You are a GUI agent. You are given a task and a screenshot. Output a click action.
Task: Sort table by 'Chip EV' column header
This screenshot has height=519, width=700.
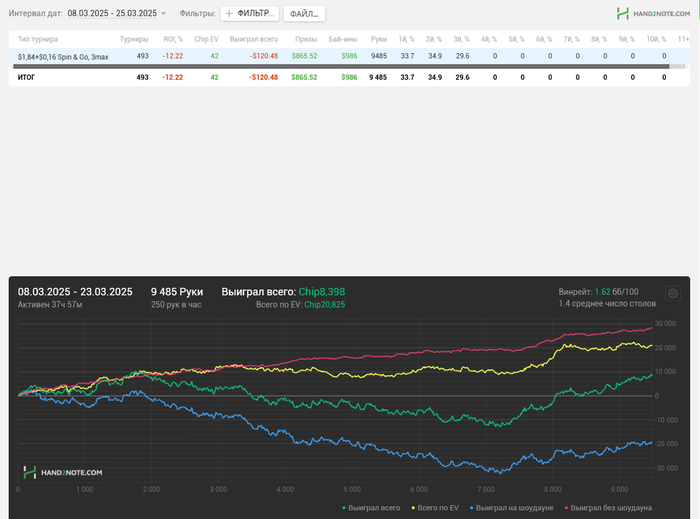click(x=206, y=39)
